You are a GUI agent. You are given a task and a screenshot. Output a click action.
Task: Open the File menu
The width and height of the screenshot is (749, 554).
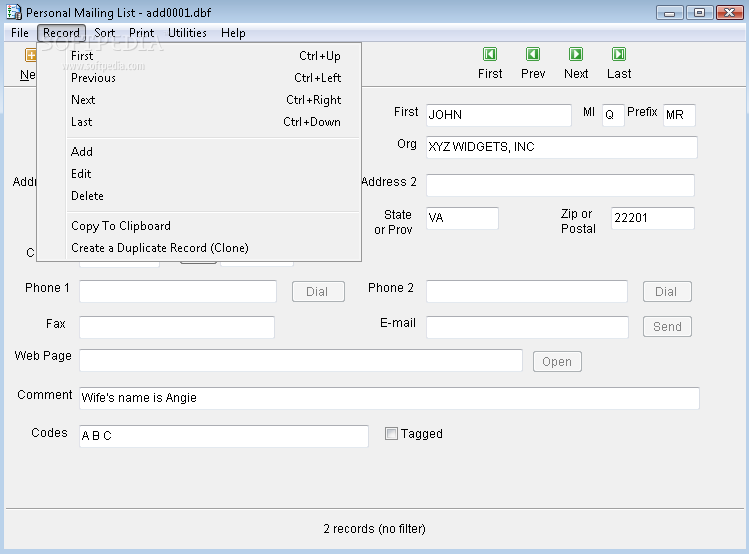[20, 33]
